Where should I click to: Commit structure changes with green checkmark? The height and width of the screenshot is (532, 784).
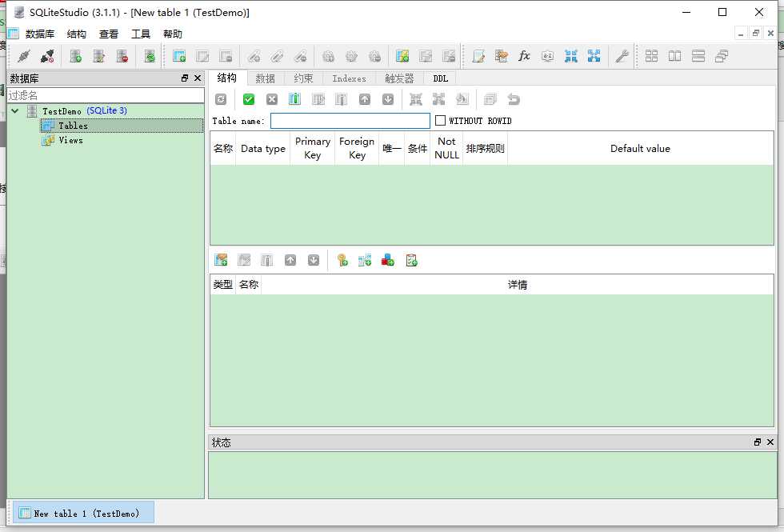pos(249,99)
